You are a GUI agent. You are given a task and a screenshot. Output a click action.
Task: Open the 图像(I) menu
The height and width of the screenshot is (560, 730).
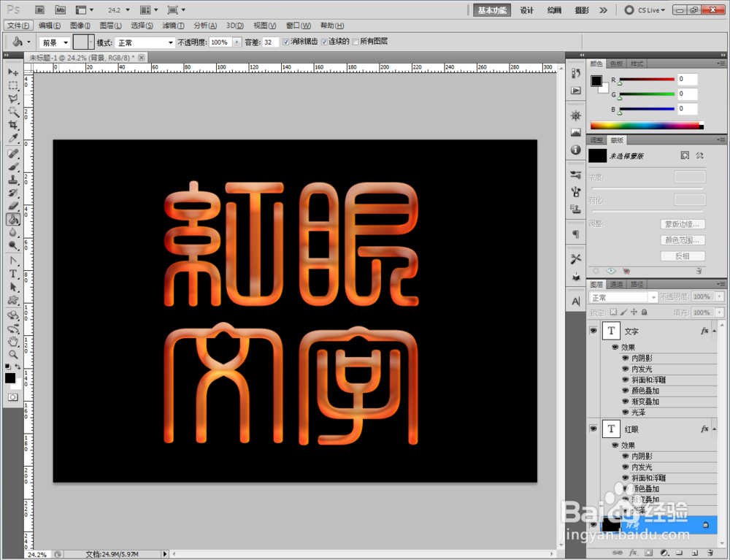tap(80, 26)
